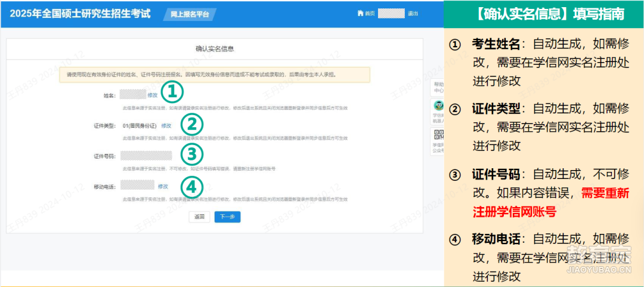Screen dimensions: 644x287
Task: Open the 学信网 公众号 QR code icon
Action: point(439,135)
